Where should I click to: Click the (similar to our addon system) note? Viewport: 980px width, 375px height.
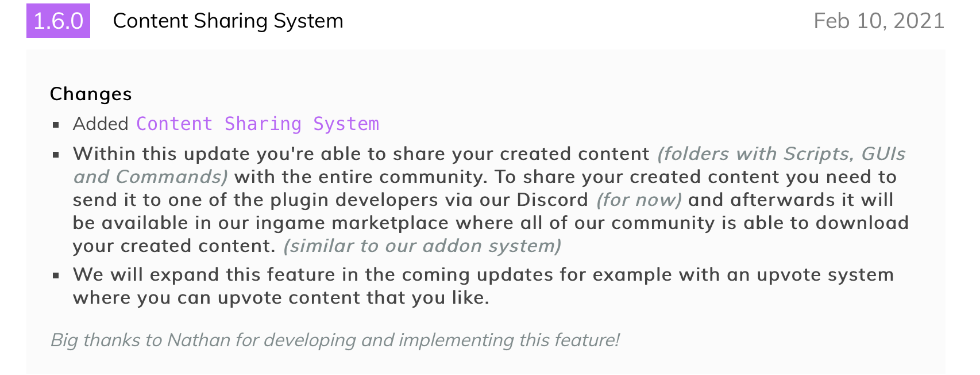tap(422, 246)
